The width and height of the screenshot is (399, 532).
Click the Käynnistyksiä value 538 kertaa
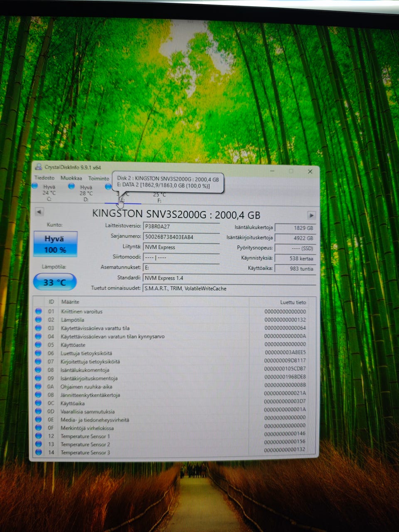click(296, 259)
